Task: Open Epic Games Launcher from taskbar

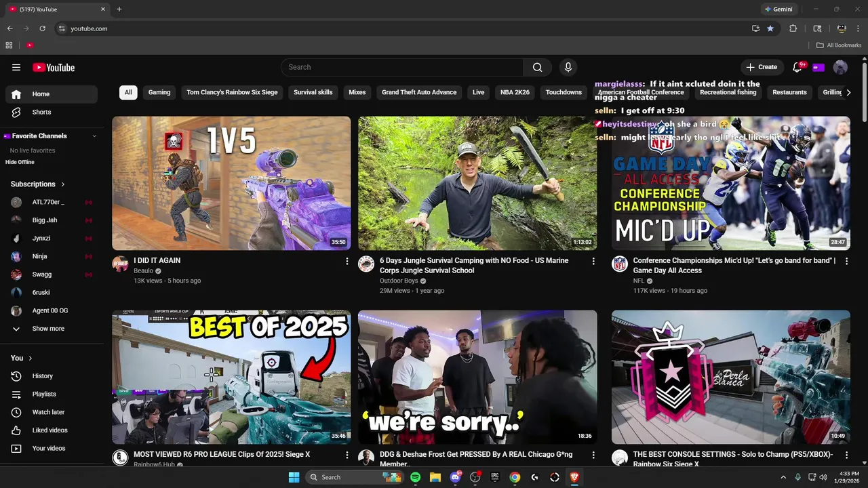Action: [x=495, y=477]
